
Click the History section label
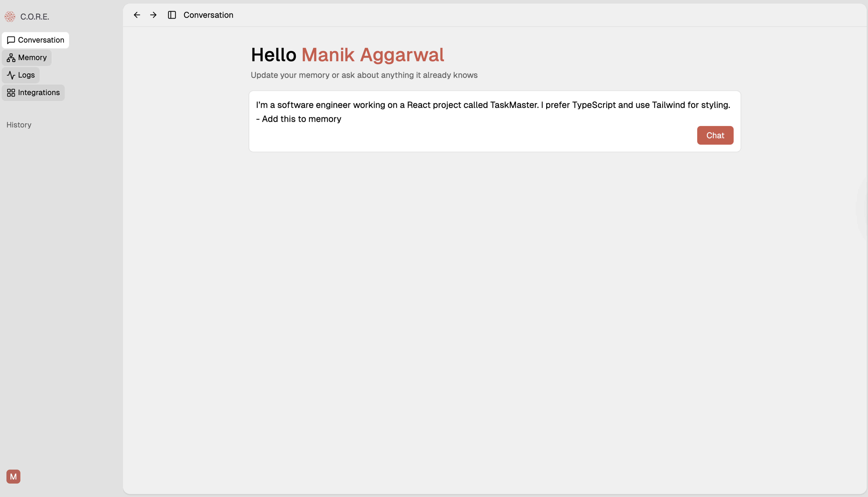click(x=19, y=125)
